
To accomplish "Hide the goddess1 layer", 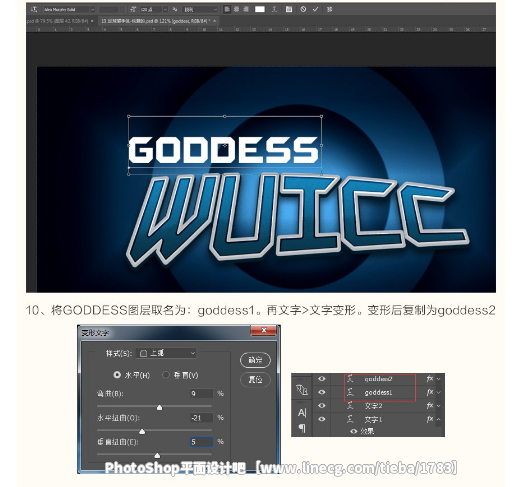I will pos(321,392).
